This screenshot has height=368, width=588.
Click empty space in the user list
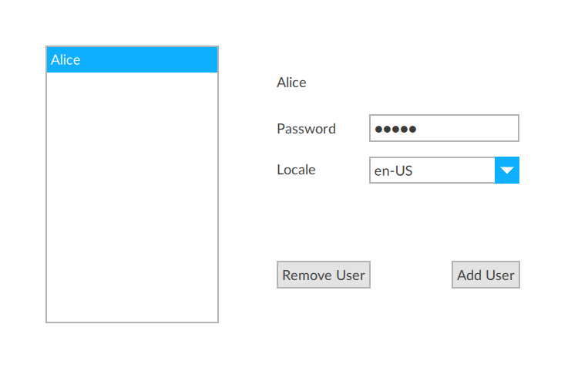point(132,193)
